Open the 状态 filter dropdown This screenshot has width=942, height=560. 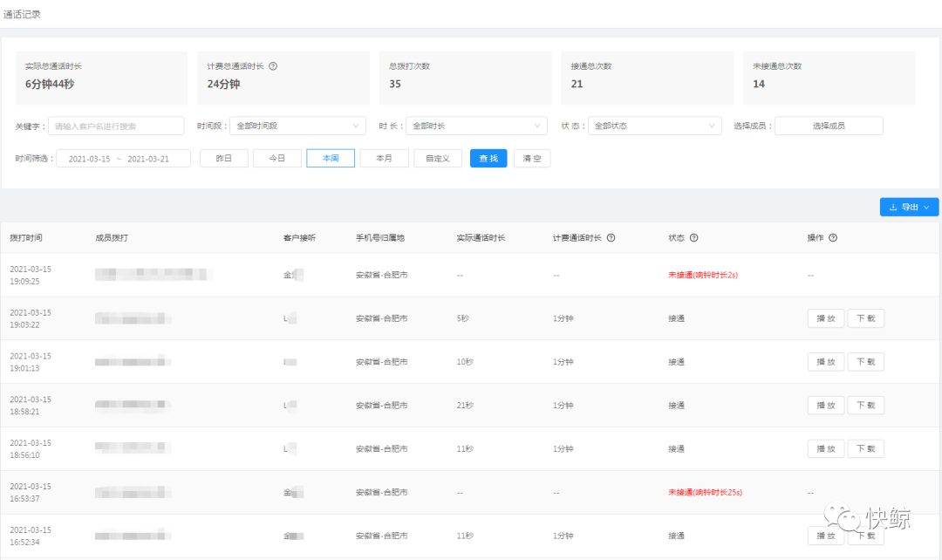pos(654,126)
